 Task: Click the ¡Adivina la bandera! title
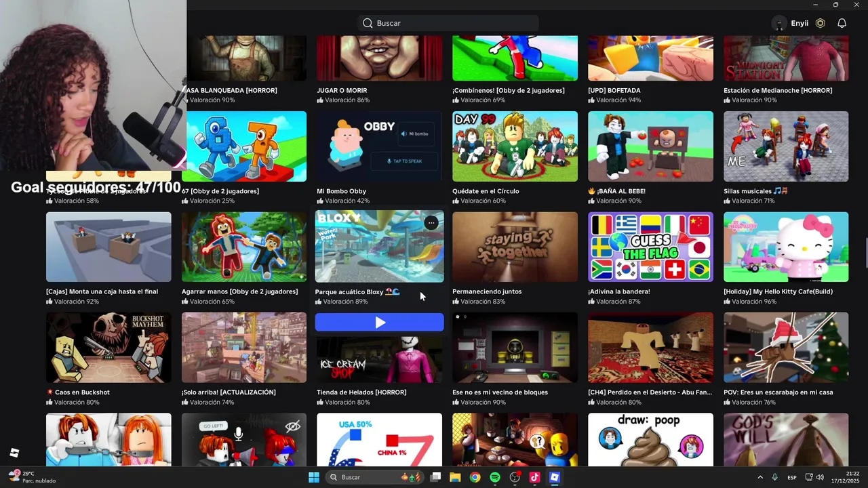619,291
